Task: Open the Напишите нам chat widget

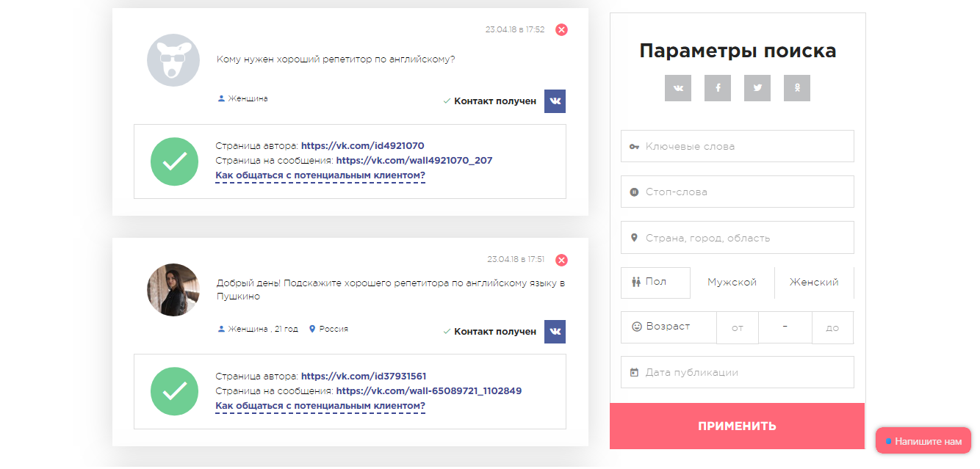Action: click(923, 441)
